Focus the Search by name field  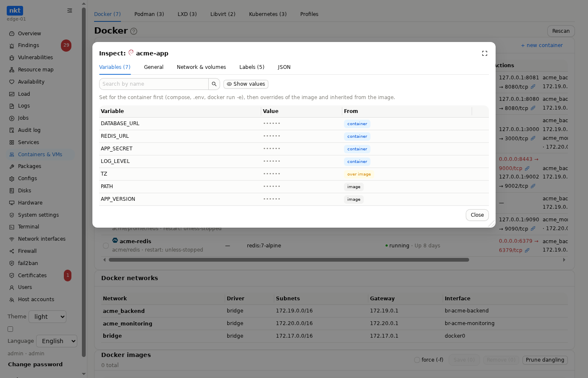154,84
